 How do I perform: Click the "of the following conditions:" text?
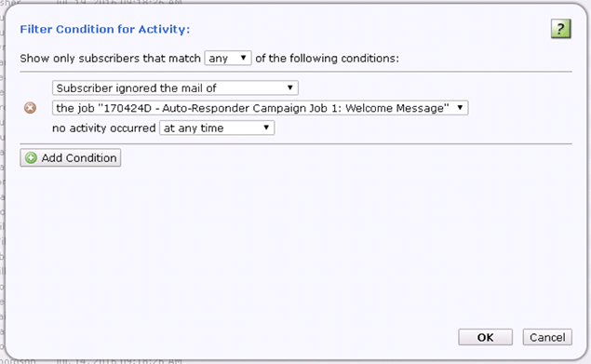point(327,59)
